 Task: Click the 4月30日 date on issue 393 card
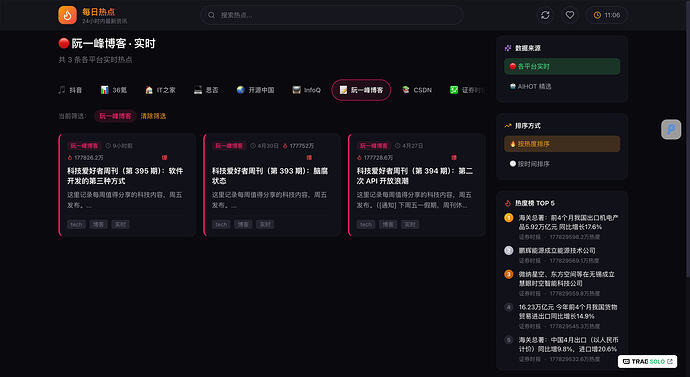point(264,146)
